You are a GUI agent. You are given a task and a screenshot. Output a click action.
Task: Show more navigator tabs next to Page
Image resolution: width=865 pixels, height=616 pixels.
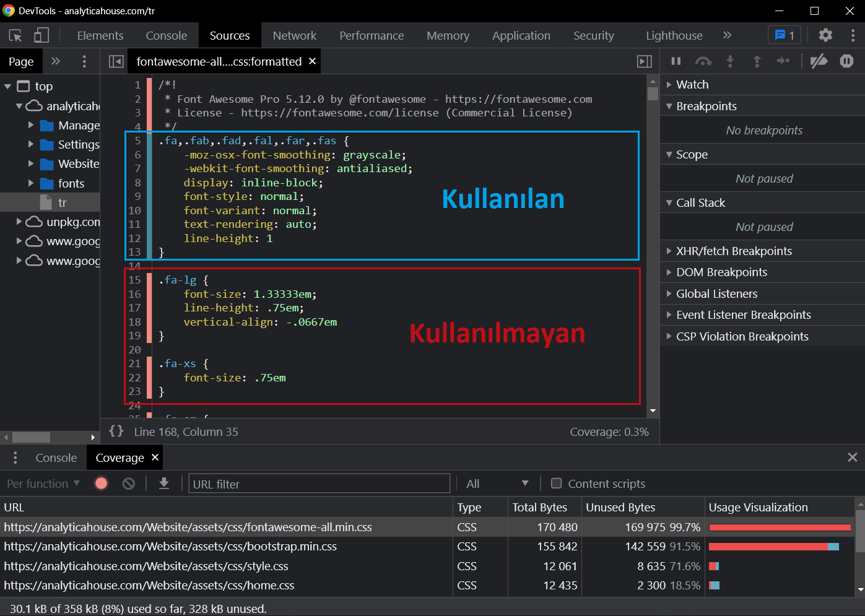[56, 61]
